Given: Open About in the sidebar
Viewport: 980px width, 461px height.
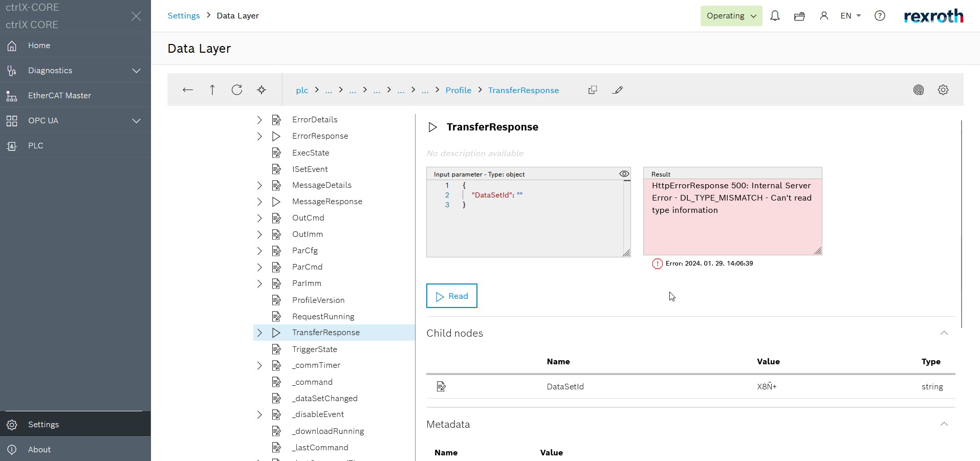Looking at the screenshot, I should pyautogui.click(x=75, y=450).
